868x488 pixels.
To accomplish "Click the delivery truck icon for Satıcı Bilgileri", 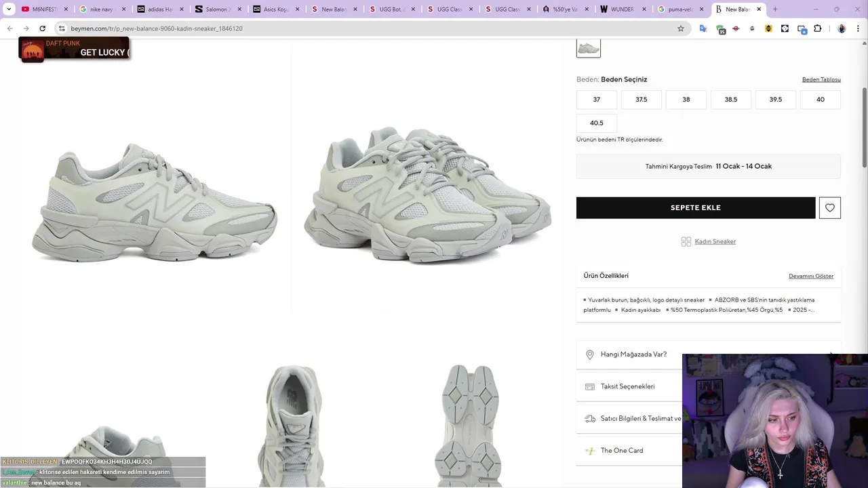I will click(x=589, y=419).
